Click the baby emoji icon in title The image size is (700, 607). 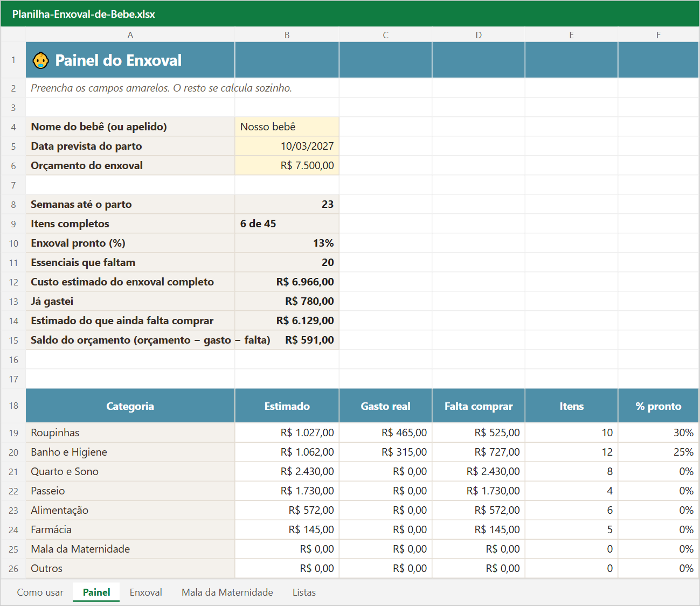[40, 60]
